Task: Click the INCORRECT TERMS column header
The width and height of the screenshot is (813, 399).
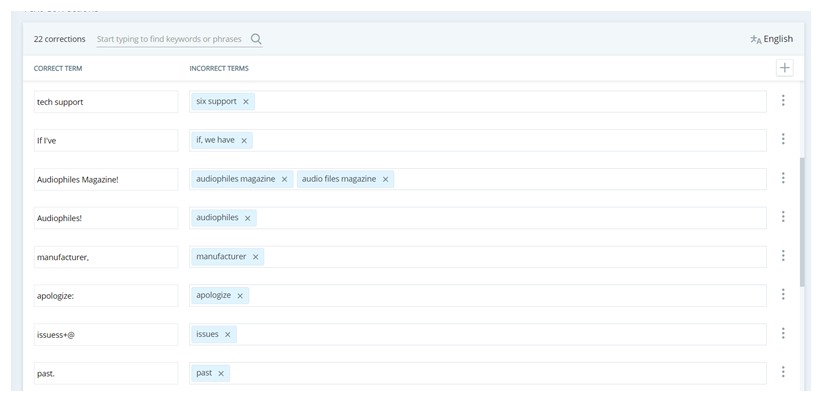Action: (219, 68)
